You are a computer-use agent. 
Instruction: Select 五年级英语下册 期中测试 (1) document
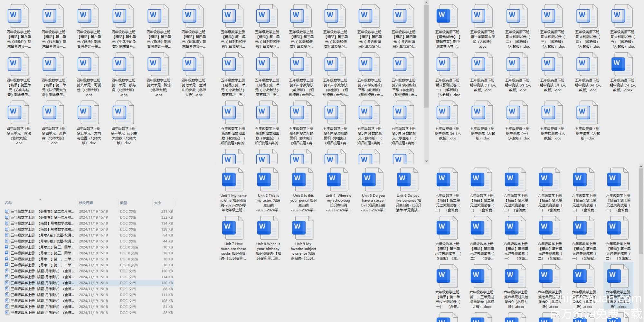(482, 65)
